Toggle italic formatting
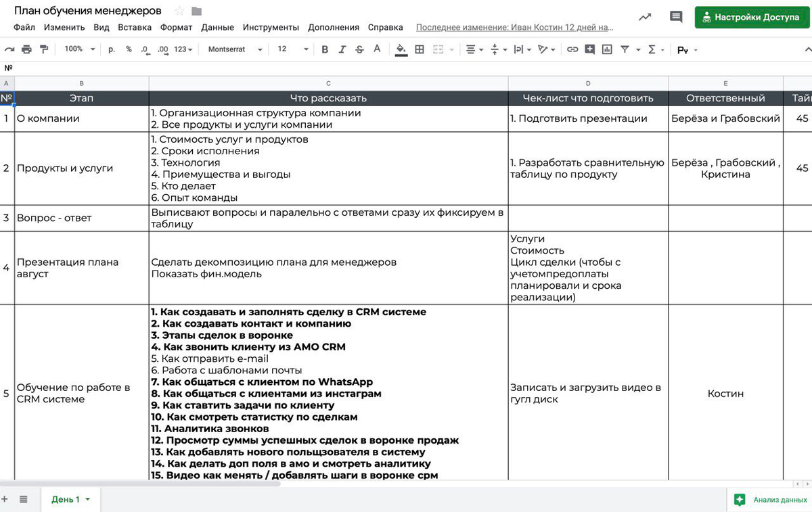Viewport: 812px width, 512px height. coord(342,49)
